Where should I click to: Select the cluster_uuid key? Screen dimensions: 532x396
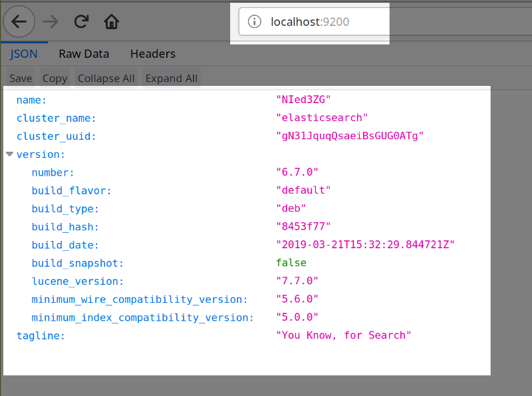(57, 136)
